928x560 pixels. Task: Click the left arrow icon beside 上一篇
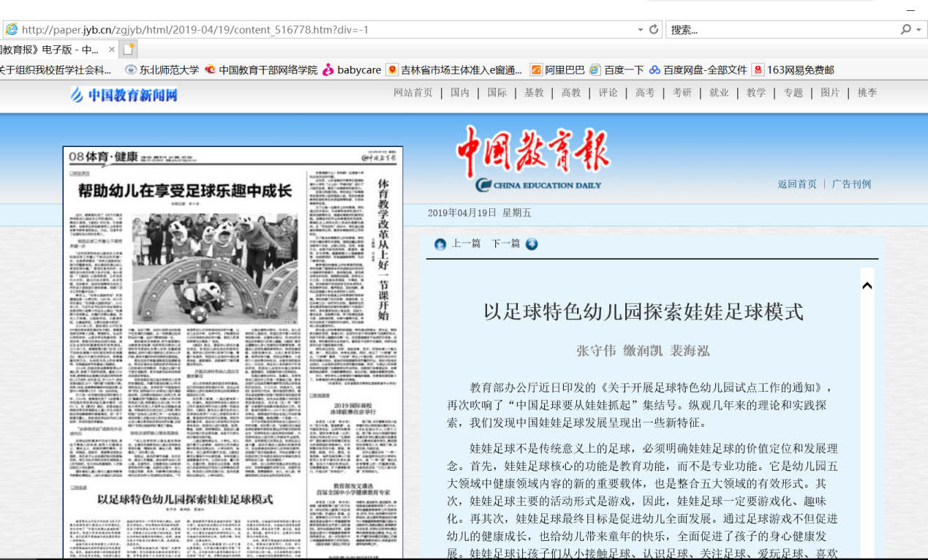coord(440,244)
